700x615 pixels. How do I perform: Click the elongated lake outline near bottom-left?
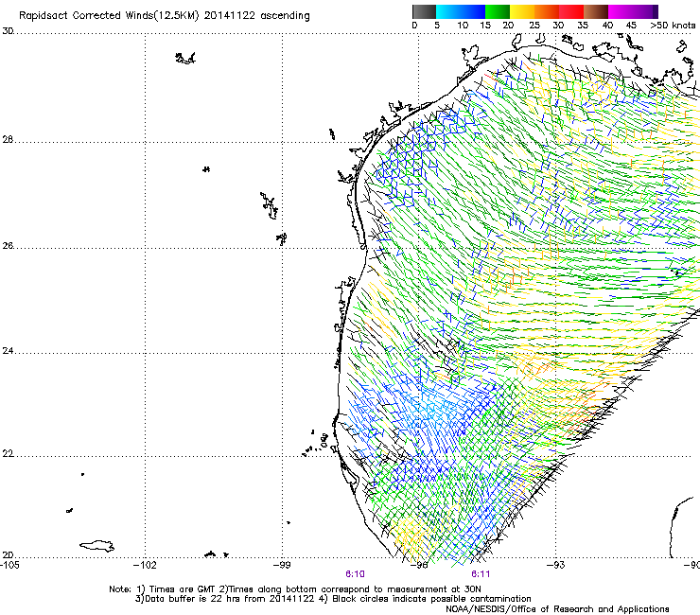pyautogui.click(x=96, y=546)
